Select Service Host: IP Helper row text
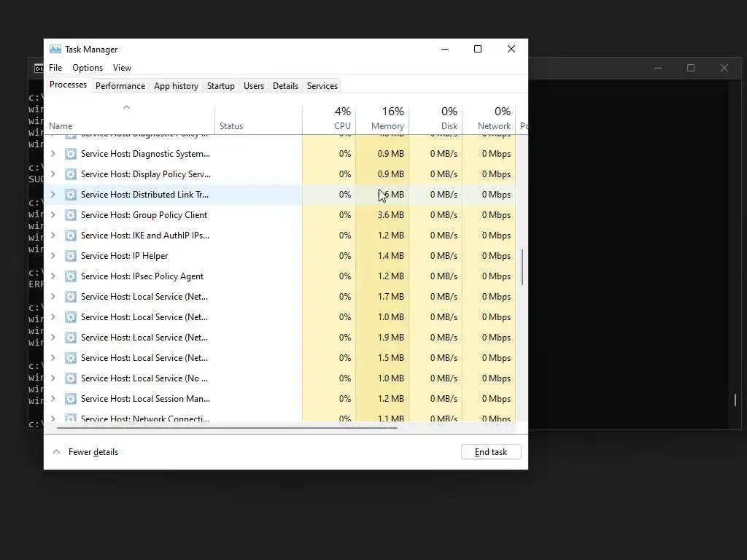 coord(124,256)
